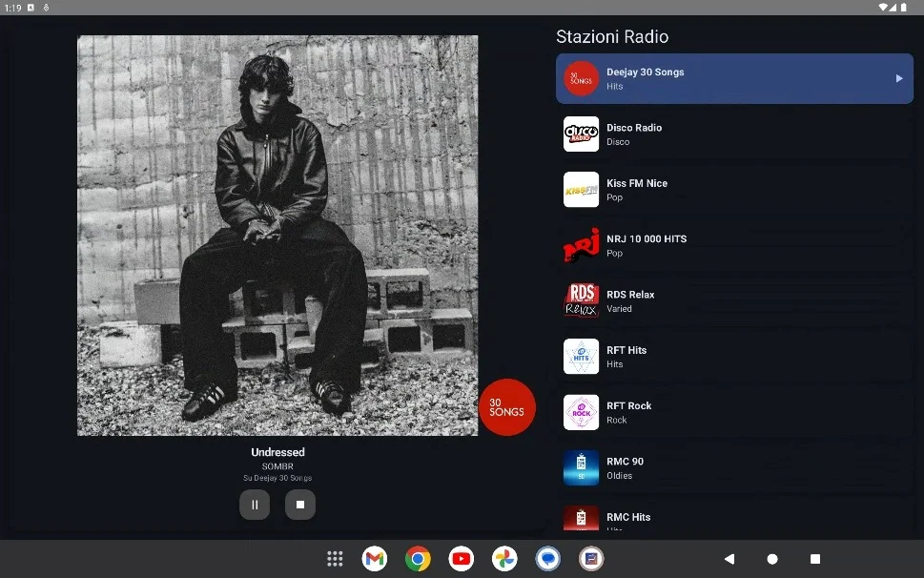Play the RMC Hits station
The width and height of the screenshot is (924, 578).
629,518
